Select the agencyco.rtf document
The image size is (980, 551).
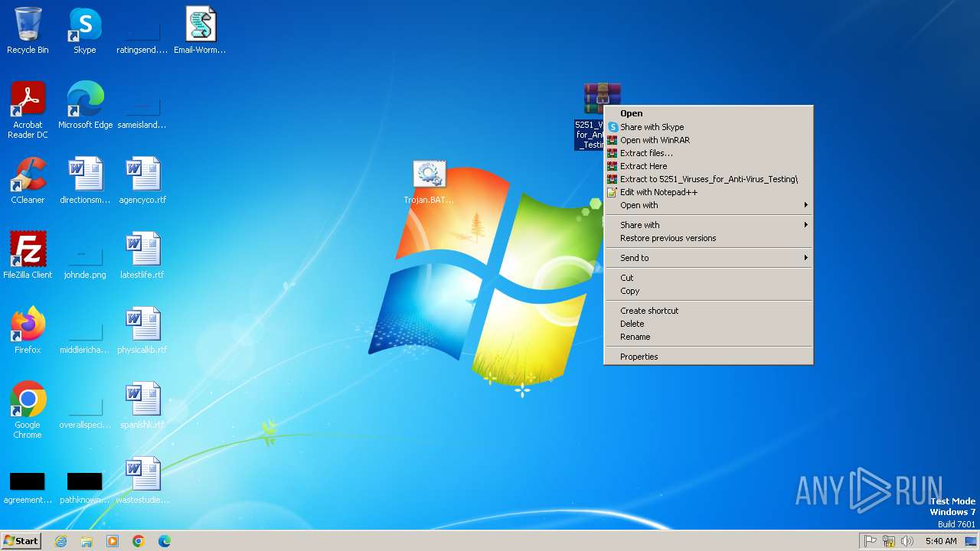point(142,181)
